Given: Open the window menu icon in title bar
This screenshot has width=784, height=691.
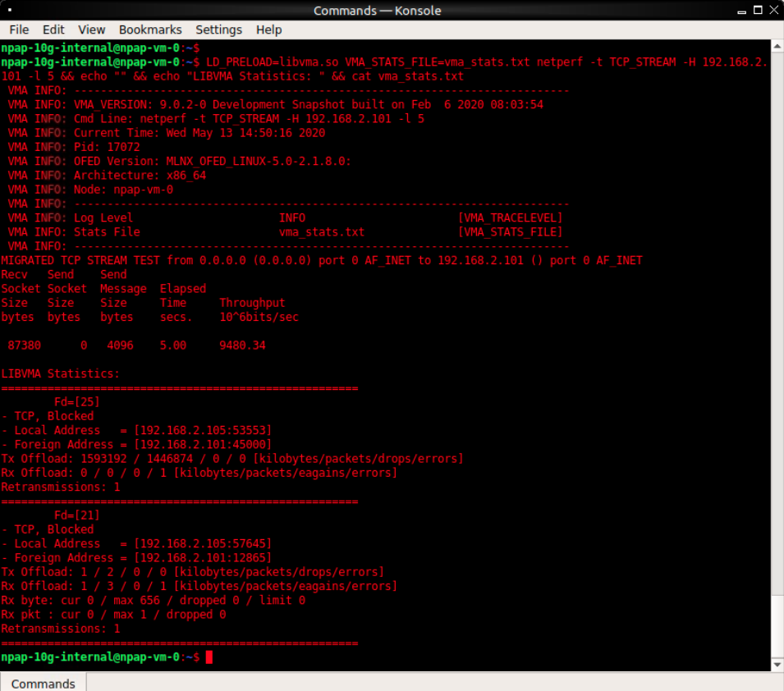Looking at the screenshot, I should pos(11,11).
